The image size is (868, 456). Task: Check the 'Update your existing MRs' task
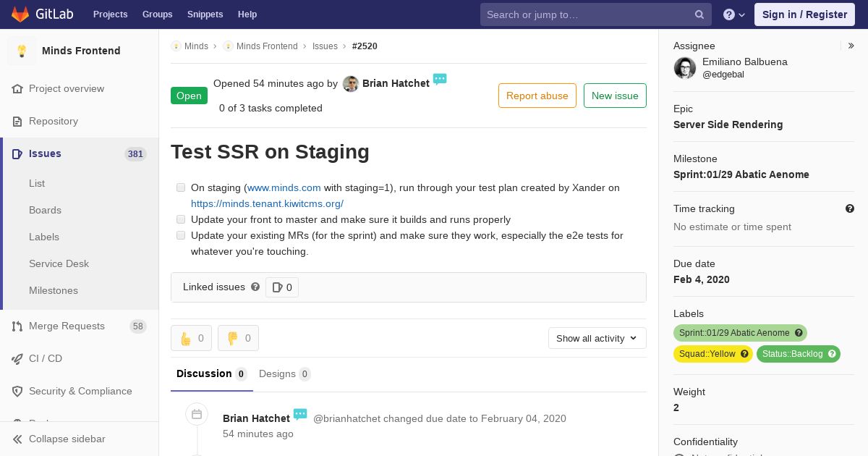[x=181, y=235]
